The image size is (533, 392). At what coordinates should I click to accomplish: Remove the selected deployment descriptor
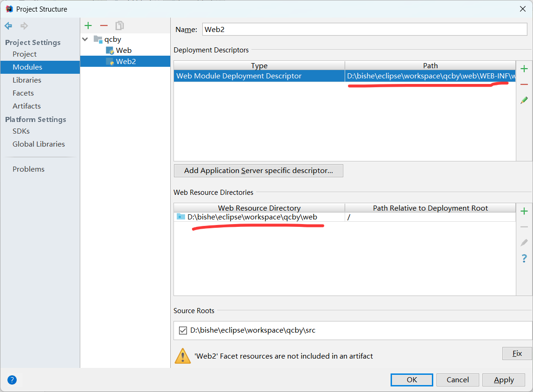pos(524,84)
